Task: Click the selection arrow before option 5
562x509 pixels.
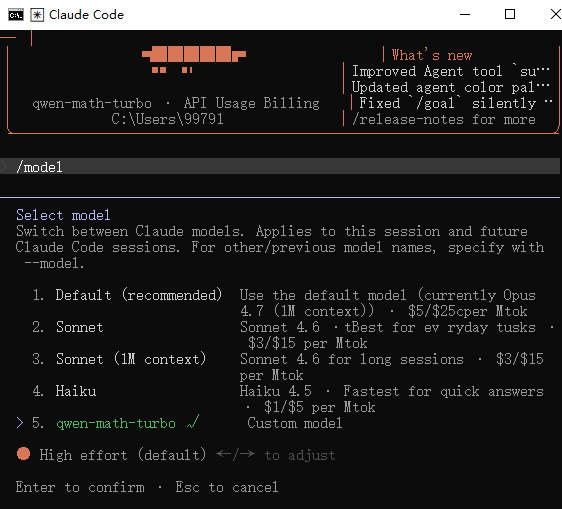Action: [x=20, y=423]
